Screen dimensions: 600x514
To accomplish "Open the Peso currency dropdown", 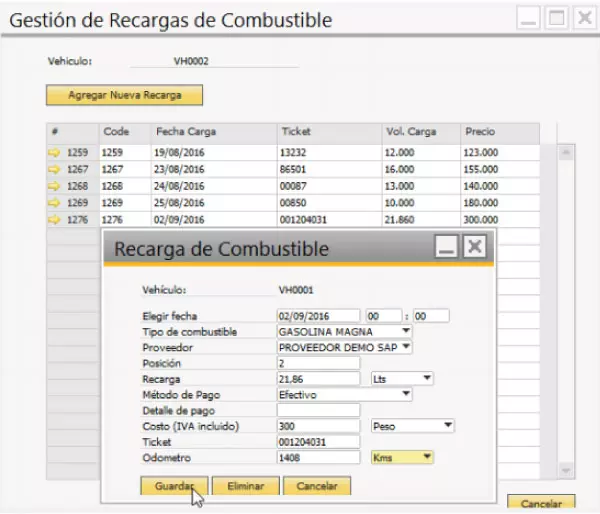I will point(448,426).
